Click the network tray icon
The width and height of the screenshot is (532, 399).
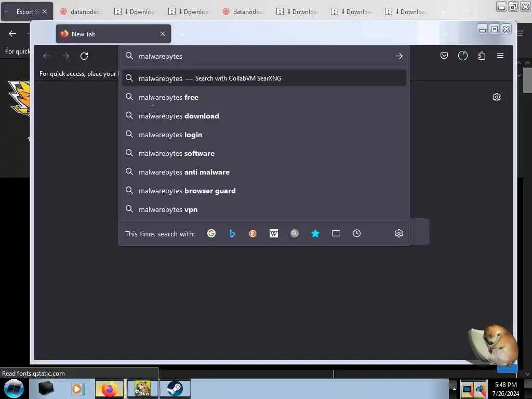467,390
